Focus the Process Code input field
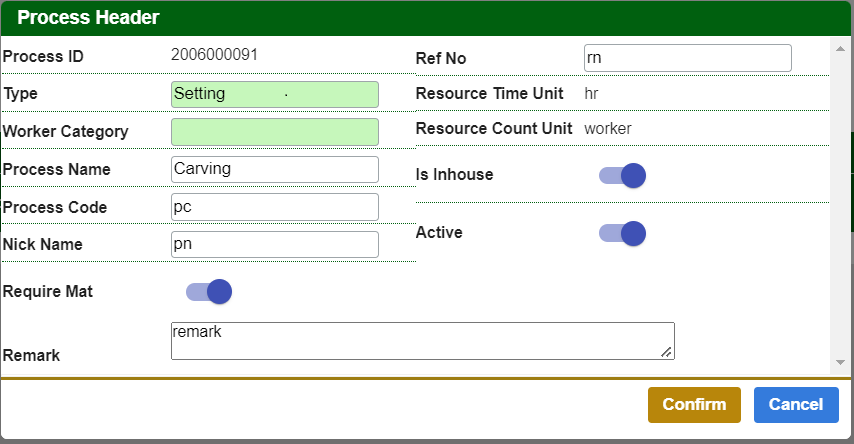The image size is (854, 444). pyautogui.click(x=275, y=207)
